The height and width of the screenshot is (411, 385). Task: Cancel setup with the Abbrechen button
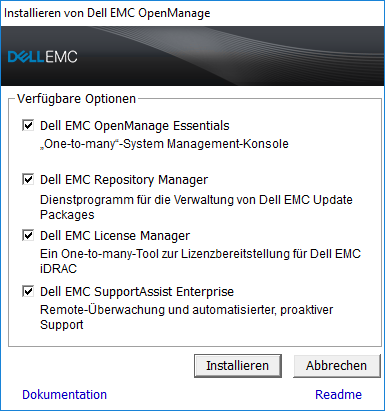click(x=337, y=366)
